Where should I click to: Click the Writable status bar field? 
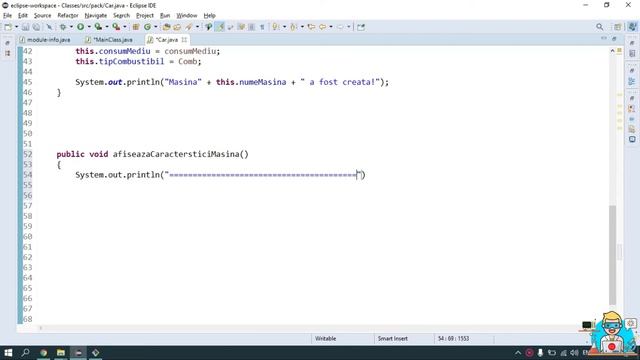point(325,338)
